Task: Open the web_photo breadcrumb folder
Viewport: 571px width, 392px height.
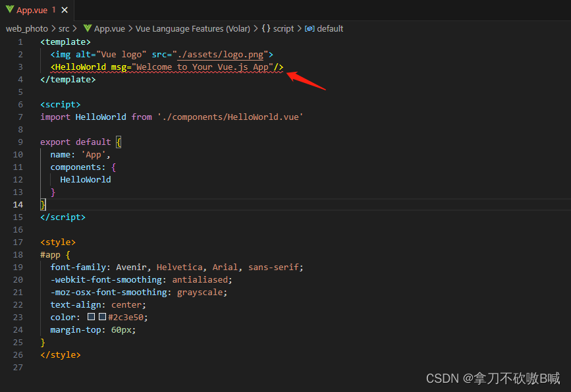Action: (26, 29)
